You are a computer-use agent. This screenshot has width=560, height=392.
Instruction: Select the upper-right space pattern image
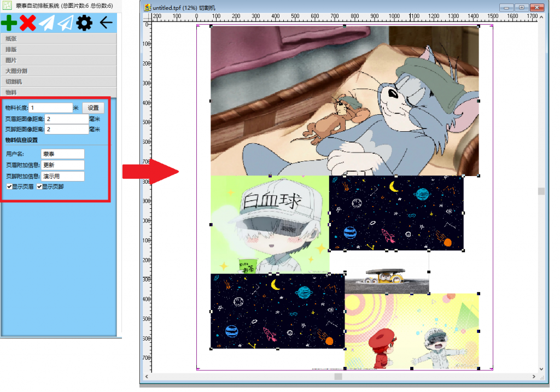[396, 213]
